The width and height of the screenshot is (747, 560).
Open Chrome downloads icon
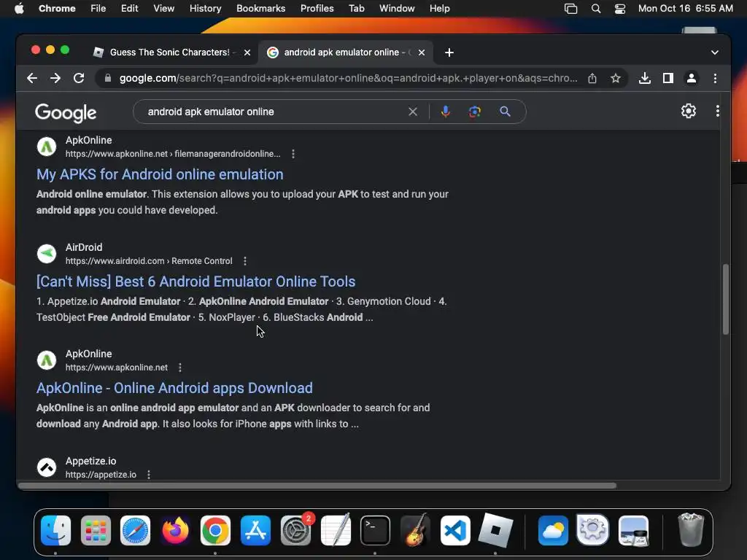(x=645, y=78)
